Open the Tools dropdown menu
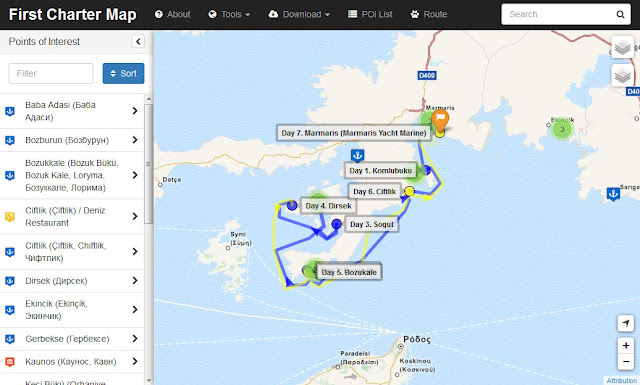Image resolution: width=640 pixels, height=385 pixels. coord(229,14)
